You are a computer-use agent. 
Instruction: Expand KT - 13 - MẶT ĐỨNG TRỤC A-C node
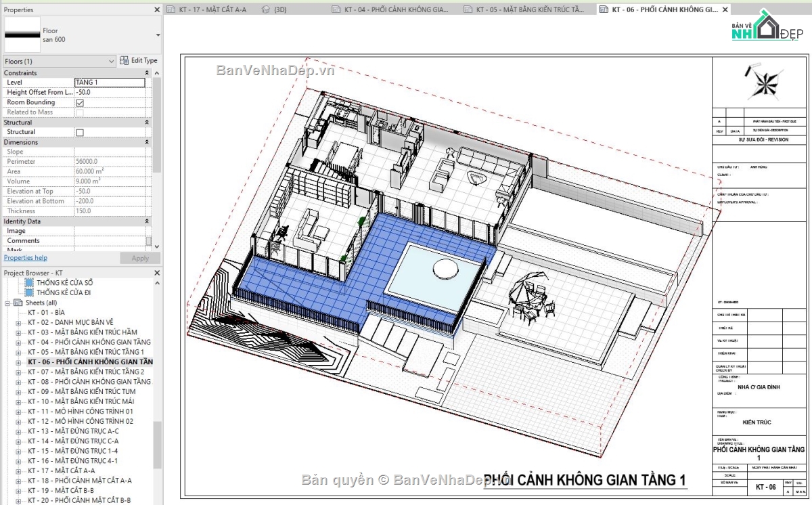click(x=18, y=431)
